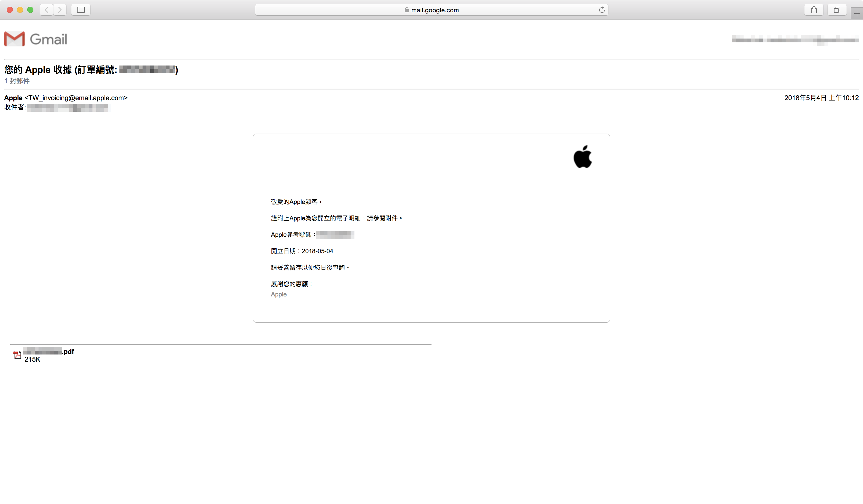Click the green full-screen window button

30,10
